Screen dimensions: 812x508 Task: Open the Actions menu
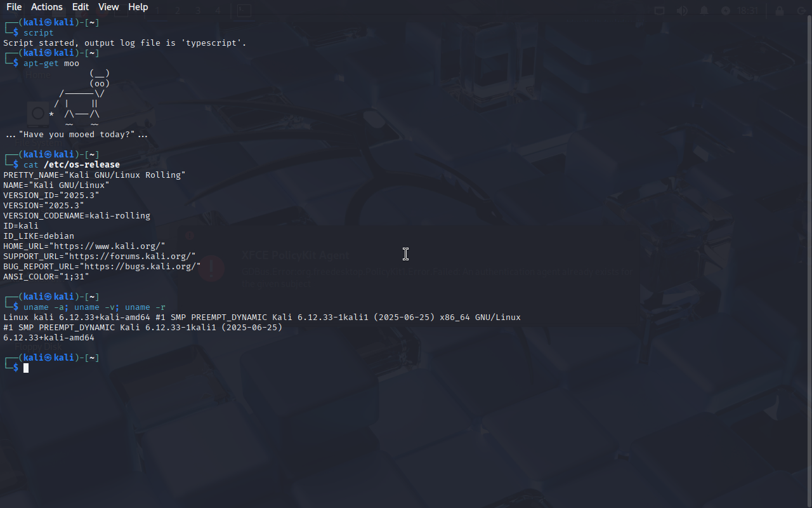click(x=47, y=7)
